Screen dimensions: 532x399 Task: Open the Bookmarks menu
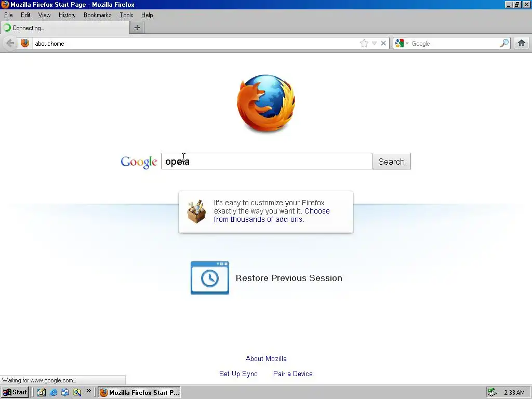[x=97, y=15]
